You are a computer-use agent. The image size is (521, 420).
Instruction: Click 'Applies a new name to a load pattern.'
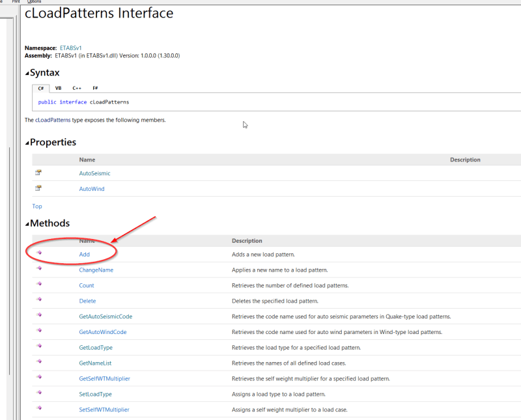pos(280,270)
